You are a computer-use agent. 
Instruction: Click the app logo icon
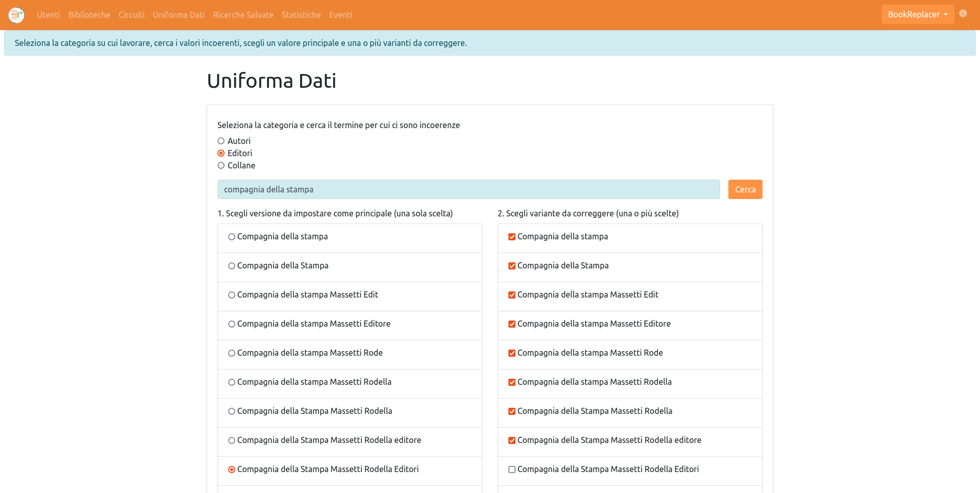[16, 15]
